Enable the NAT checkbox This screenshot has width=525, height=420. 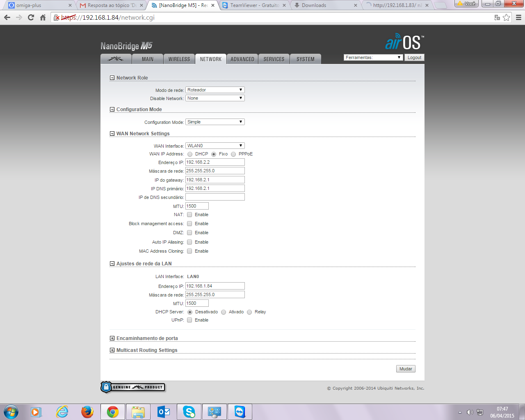click(189, 215)
